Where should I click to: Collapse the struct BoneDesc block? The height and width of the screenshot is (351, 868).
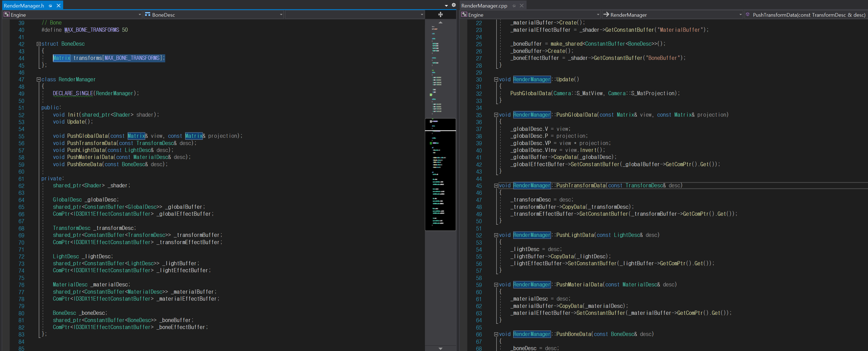pyautogui.click(x=38, y=44)
